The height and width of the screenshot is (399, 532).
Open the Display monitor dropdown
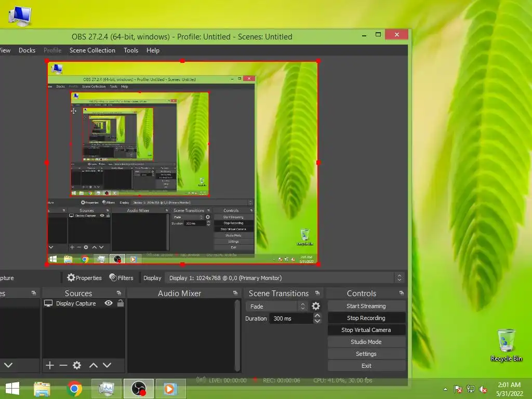coord(285,278)
